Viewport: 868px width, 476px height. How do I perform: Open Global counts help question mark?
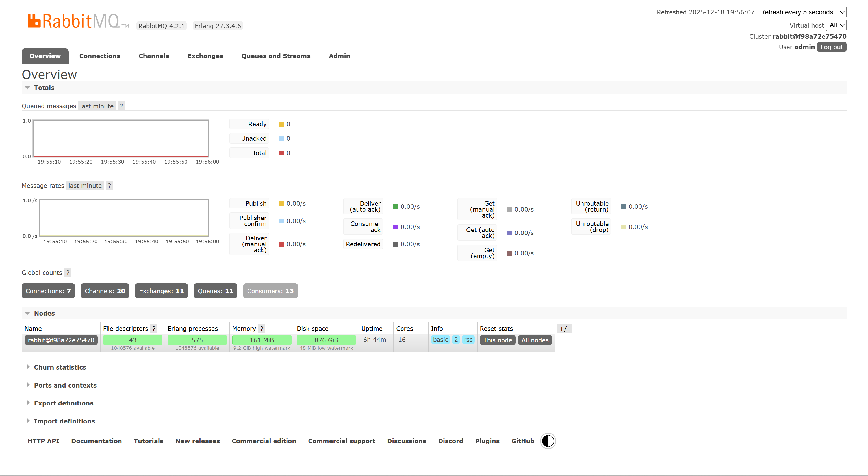coord(68,273)
